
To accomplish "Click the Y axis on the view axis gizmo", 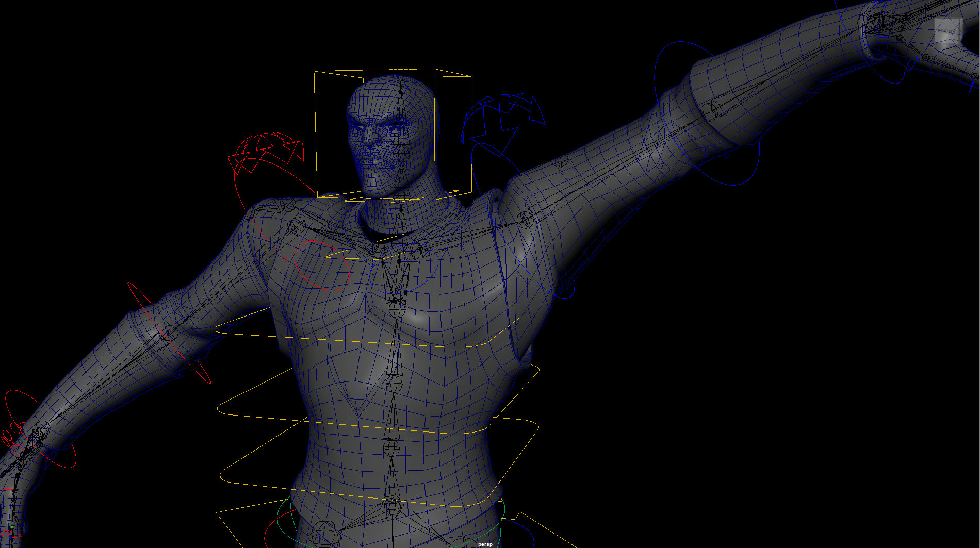I will [x=12, y=527].
